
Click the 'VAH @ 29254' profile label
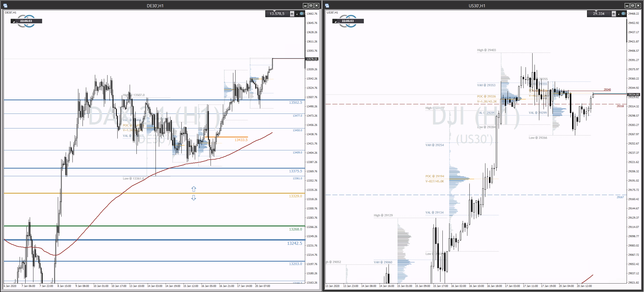pyautogui.click(x=435, y=145)
